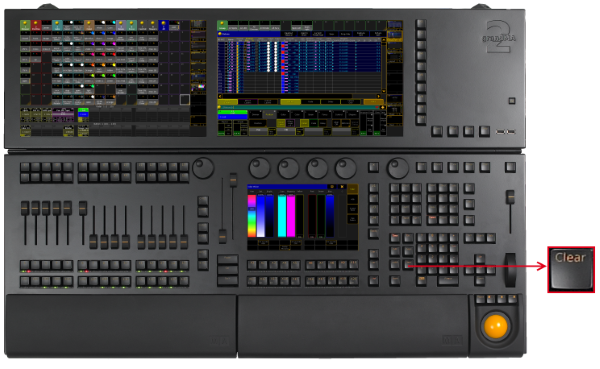Click the white outlined empty square on the left touchscreen
The width and height of the screenshot is (600, 369).
coord(185,100)
